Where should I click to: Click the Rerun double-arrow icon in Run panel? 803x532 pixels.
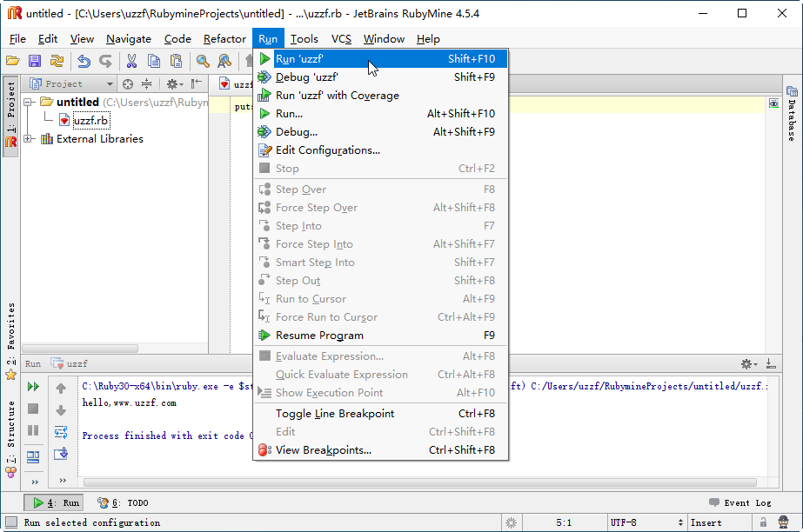click(33, 387)
